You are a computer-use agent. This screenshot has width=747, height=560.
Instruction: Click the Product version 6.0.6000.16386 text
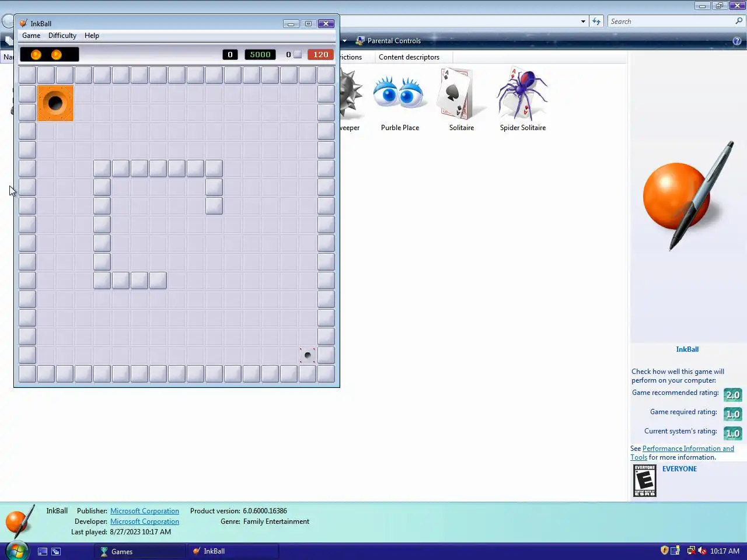[x=239, y=511]
